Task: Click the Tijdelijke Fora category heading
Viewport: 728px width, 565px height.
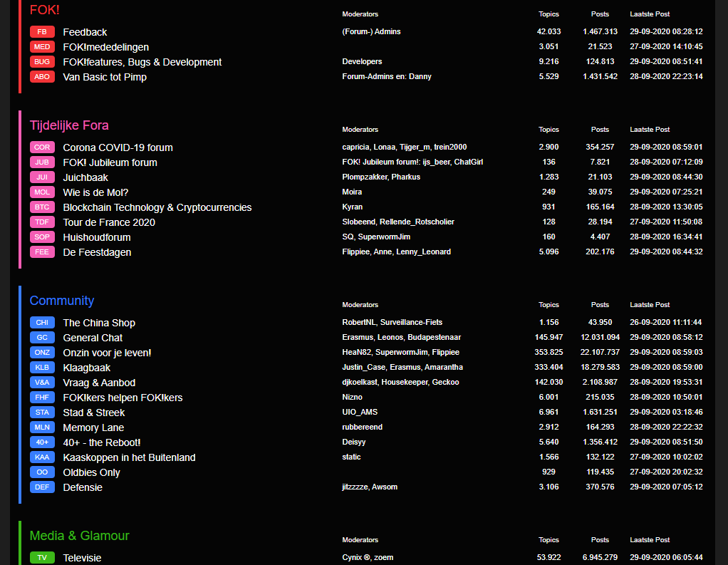Action: tap(69, 125)
